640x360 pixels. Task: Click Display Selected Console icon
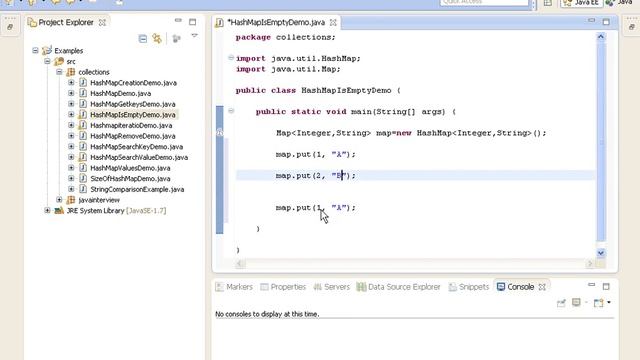coord(576,302)
